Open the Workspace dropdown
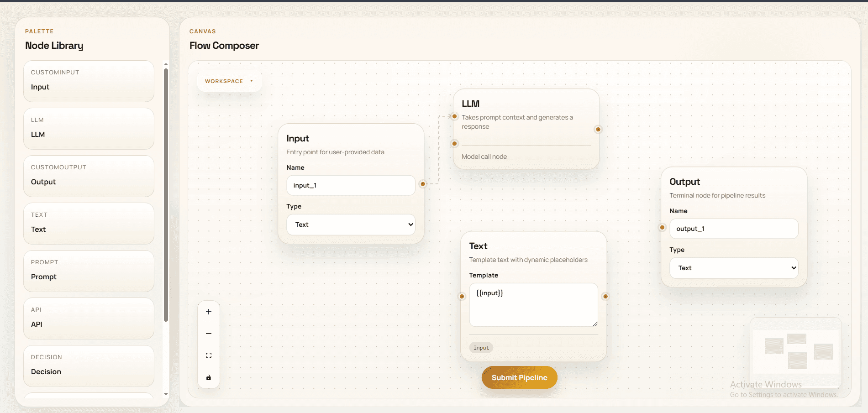This screenshot has height=413, width=868. [x=229, y=81]
